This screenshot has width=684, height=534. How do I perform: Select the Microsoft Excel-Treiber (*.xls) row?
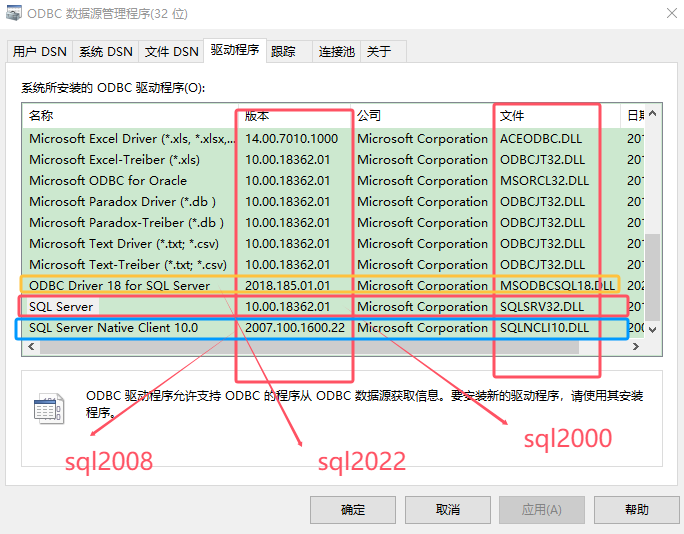coord(333,160)
